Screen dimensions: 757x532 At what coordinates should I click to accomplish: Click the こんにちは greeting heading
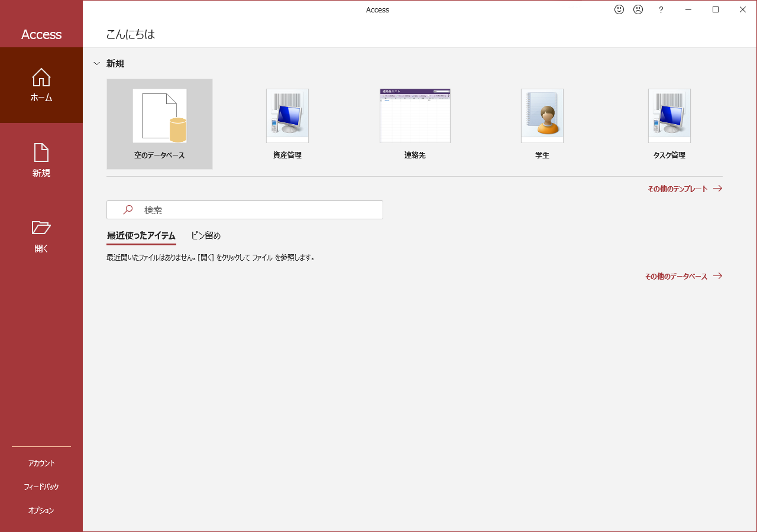click(x=131, y=34)
